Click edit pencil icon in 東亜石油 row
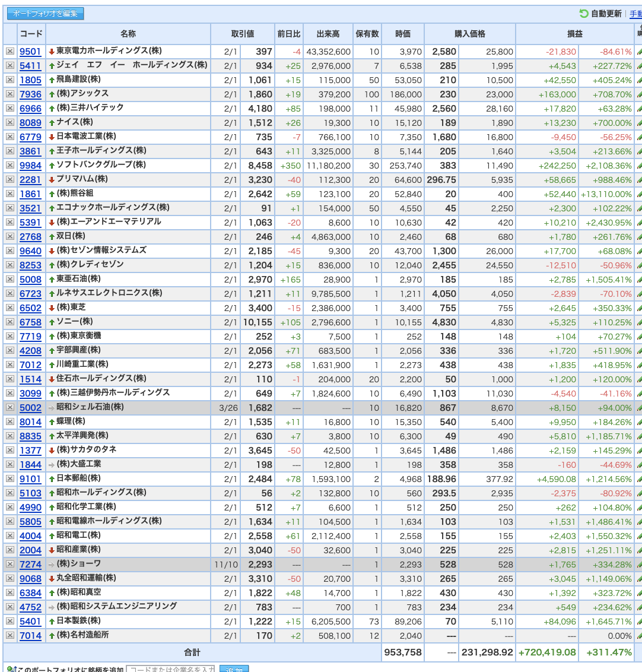 coord(639,280)
